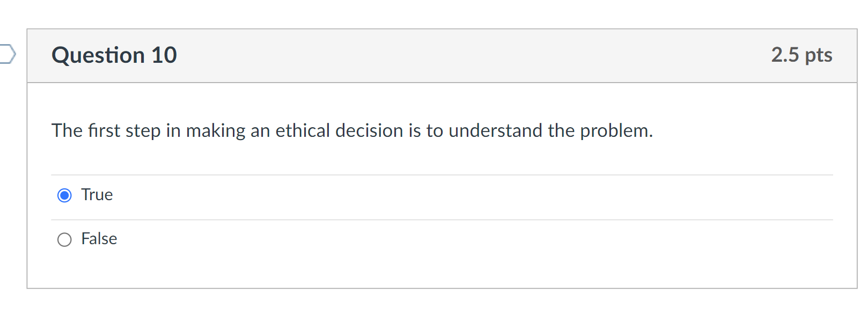
Task: Click the "True" answer label
Action: point(97,195)
